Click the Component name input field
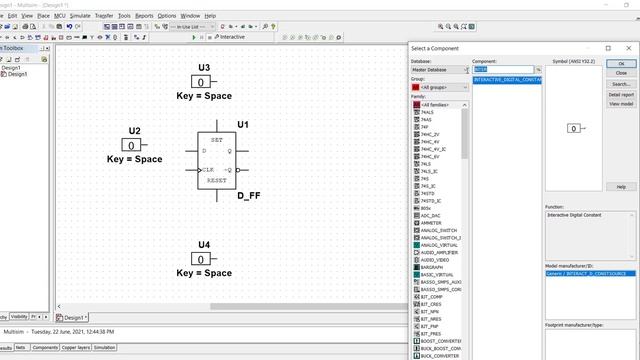Viewport: 640px width, 360px height. [x=503, y=70]
